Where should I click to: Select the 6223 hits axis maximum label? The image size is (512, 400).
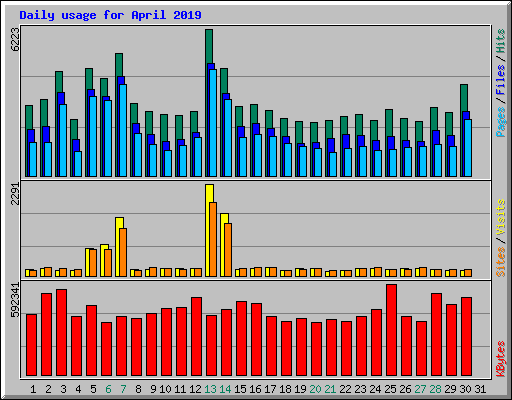click(x=15, y=39)
